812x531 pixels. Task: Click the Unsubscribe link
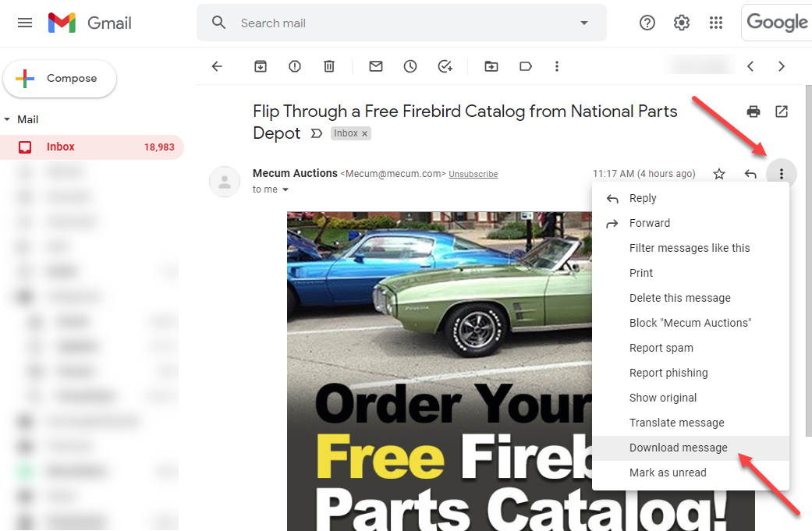473,175
